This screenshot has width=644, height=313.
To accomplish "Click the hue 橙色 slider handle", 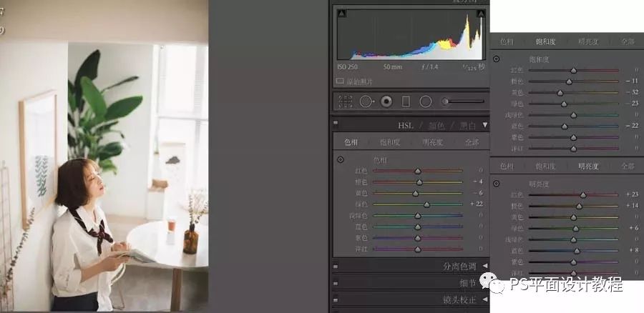I will (419, 182).
